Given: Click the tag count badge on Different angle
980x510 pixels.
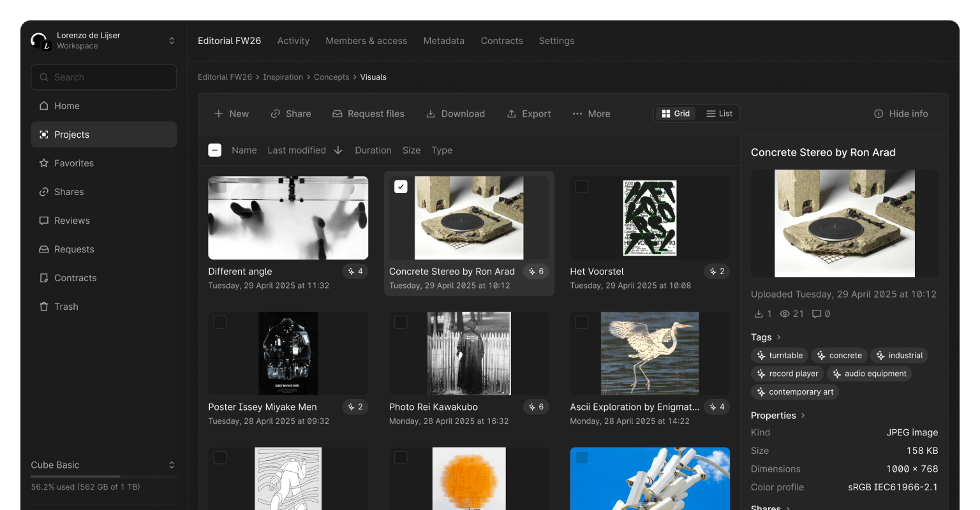Looking at the screenshot, I should [x=355, y=272].
